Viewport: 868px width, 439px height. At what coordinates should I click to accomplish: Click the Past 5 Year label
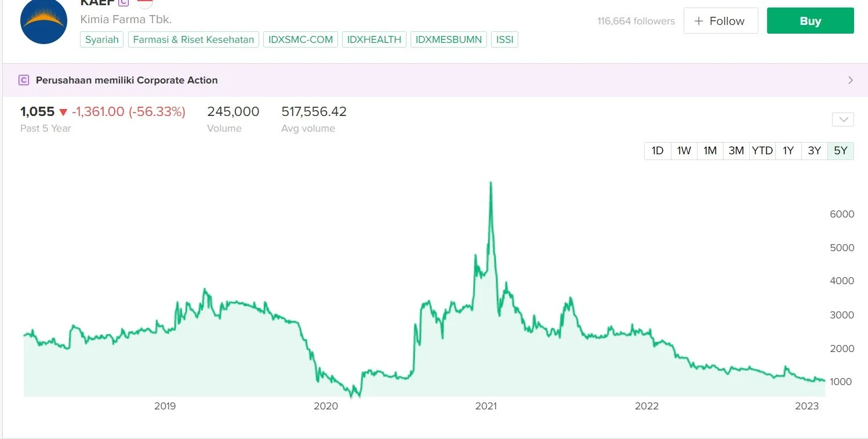45,128
